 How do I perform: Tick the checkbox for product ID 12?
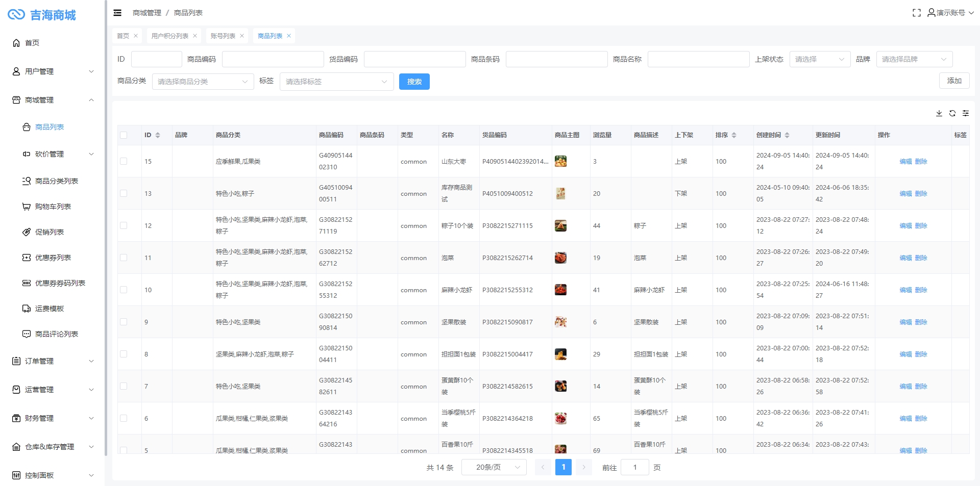click(124, 225)
